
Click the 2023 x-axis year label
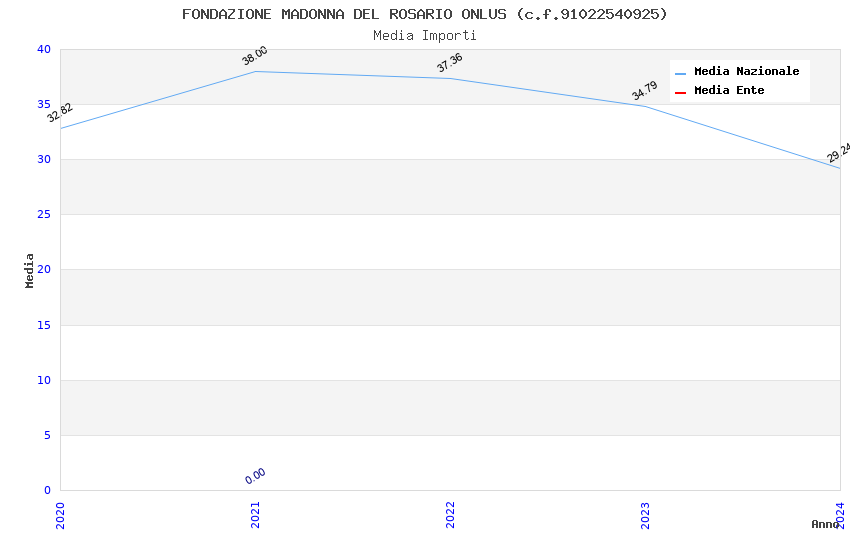645,515
